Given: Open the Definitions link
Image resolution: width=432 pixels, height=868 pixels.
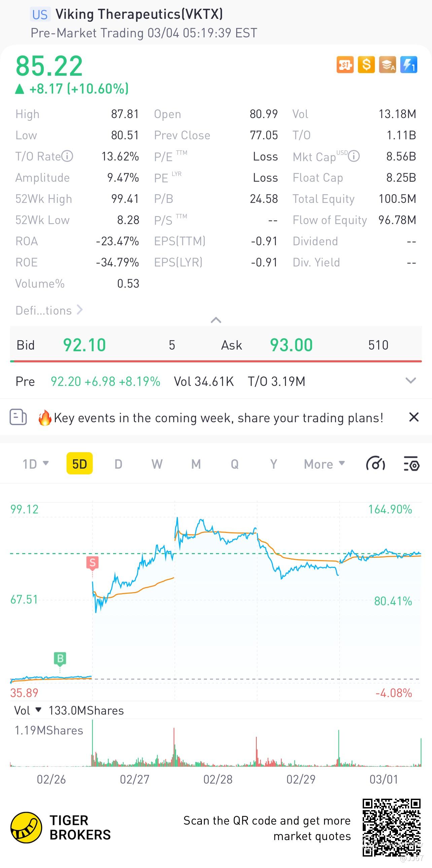Looking at the screenshot, I should point(49,310).
